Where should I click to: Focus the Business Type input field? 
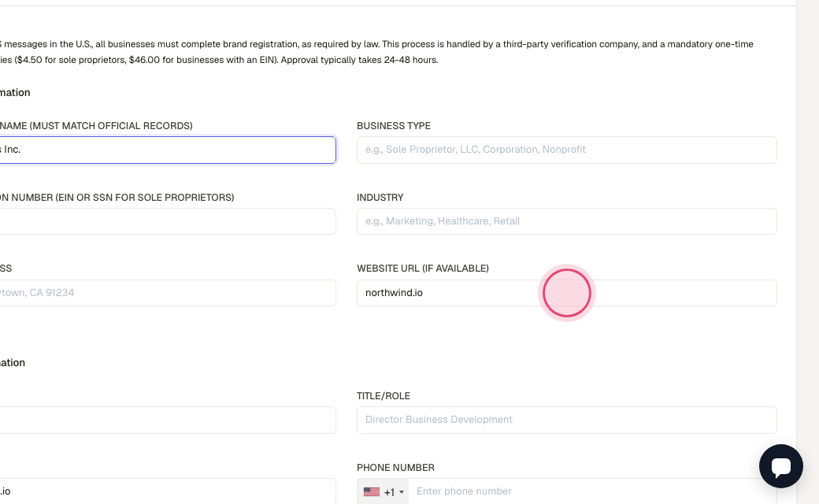(x=567, y=150)
